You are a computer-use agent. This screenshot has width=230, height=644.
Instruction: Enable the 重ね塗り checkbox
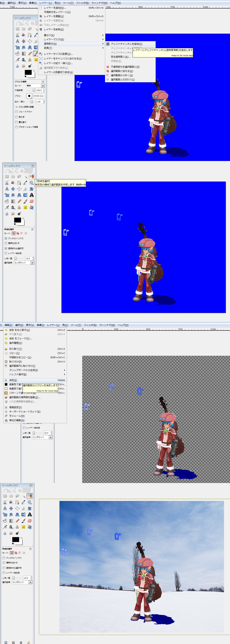(x=17, y=122)
